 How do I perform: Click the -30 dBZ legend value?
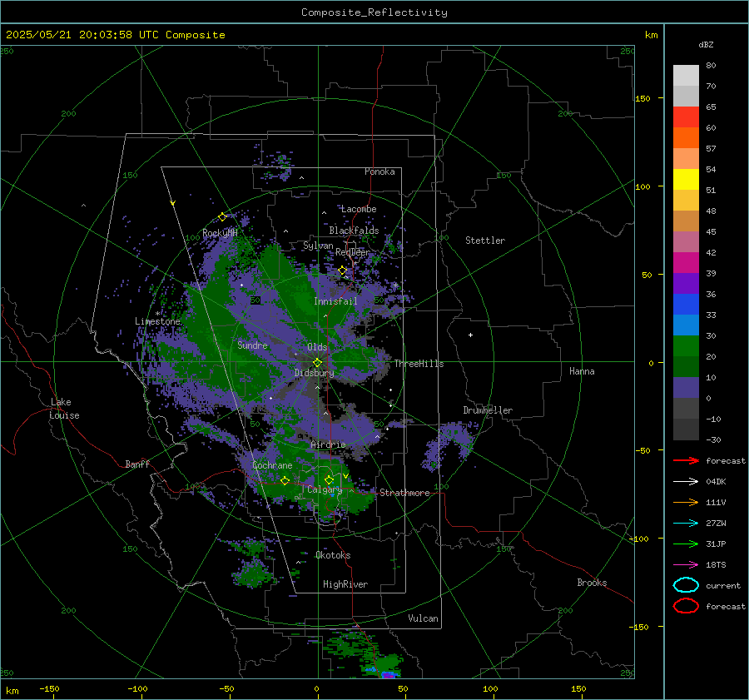(714, 439)
